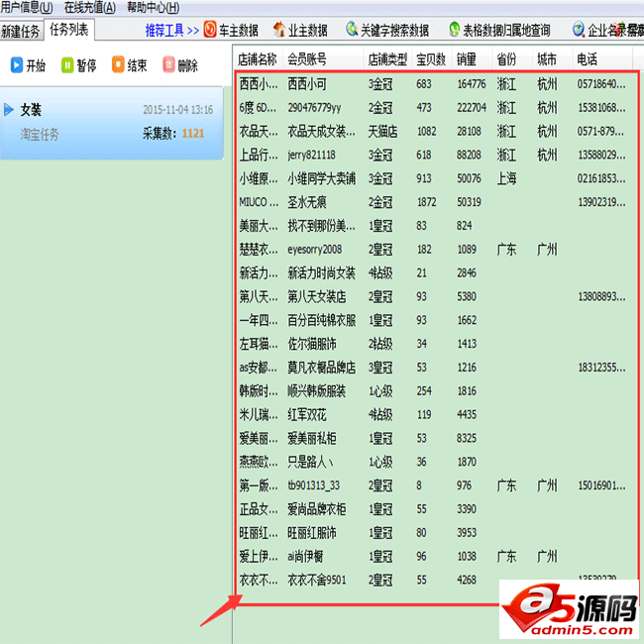Click the 推荐工具 >> link
This screenshot has width=644, height=644.
(172, 30)
